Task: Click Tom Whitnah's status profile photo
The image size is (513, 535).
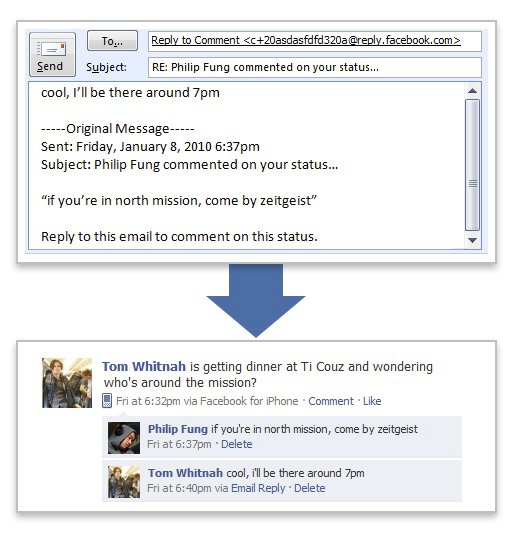Action: [x=67, y=383]
